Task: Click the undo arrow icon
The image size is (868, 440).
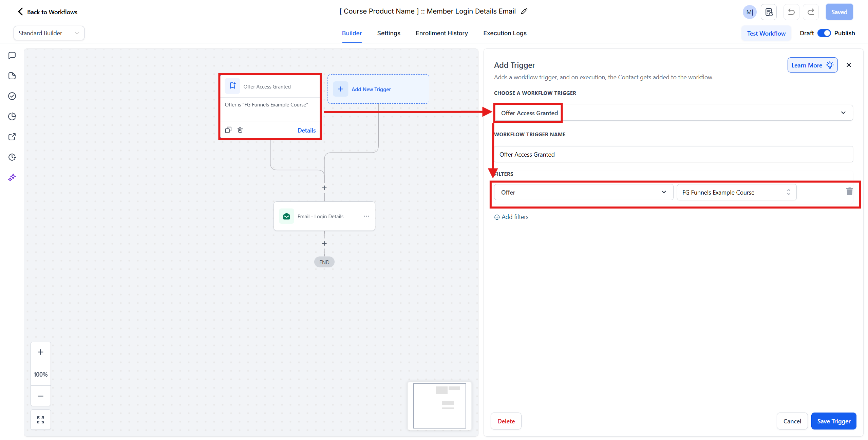Action: pos(791,12)
